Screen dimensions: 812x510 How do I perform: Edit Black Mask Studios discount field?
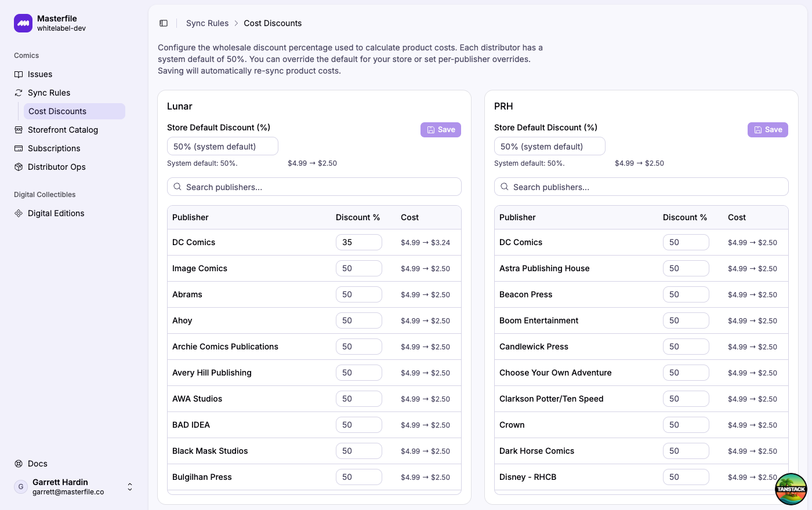coord(359,451)
